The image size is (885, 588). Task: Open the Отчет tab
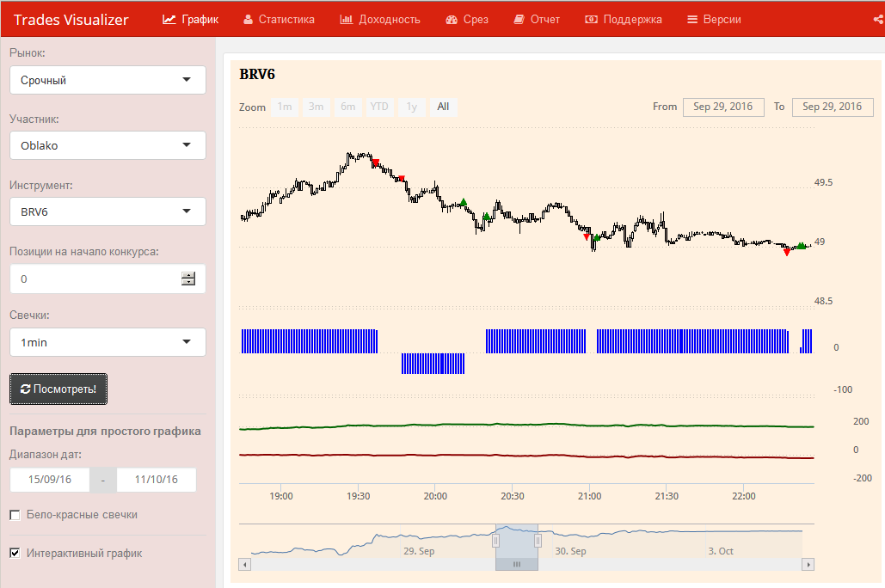tap(537, 20)
